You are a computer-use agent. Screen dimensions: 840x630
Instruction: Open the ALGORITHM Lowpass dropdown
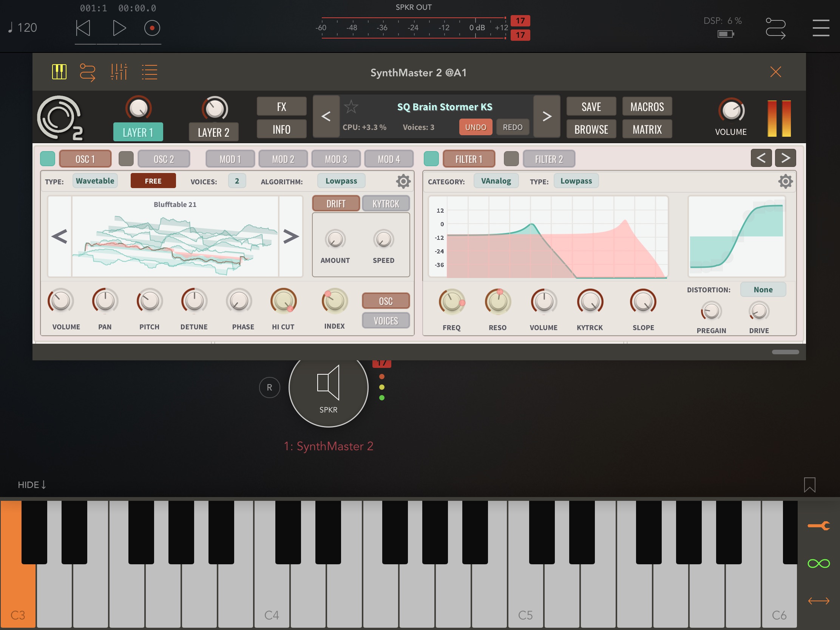pos(341,181)
